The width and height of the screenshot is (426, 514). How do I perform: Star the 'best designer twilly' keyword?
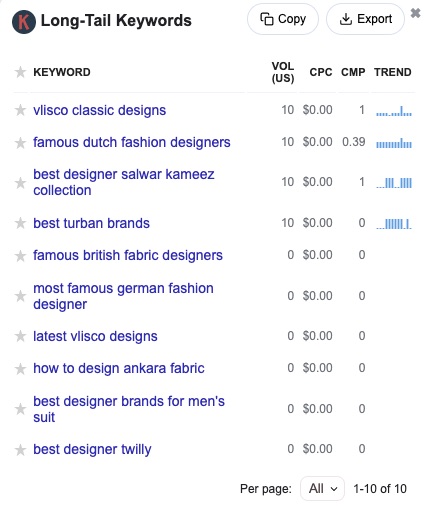click(20, 450)
